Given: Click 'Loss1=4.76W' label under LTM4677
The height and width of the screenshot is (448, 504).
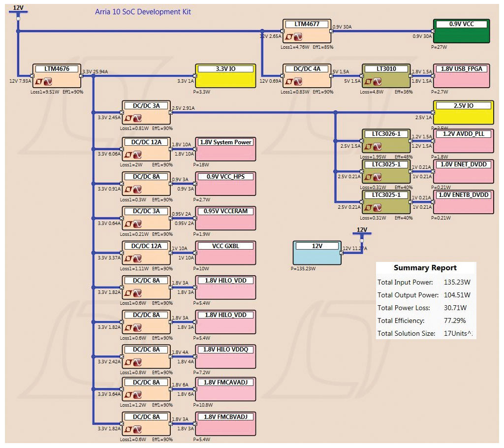Looking at the screenshot, I should coord(295,47).
